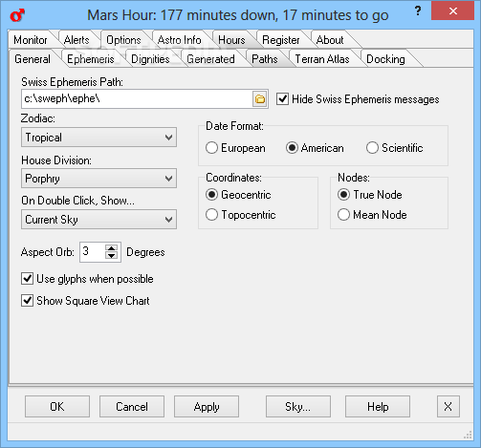
Task: Click the window resize grip corner
Action: (468, 435)
